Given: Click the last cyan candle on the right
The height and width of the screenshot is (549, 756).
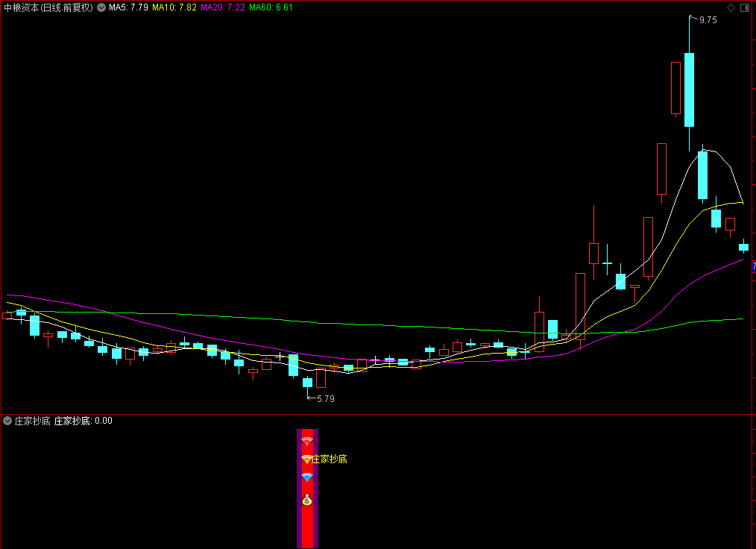Looking at the screenshot, I should coord(744,247).
